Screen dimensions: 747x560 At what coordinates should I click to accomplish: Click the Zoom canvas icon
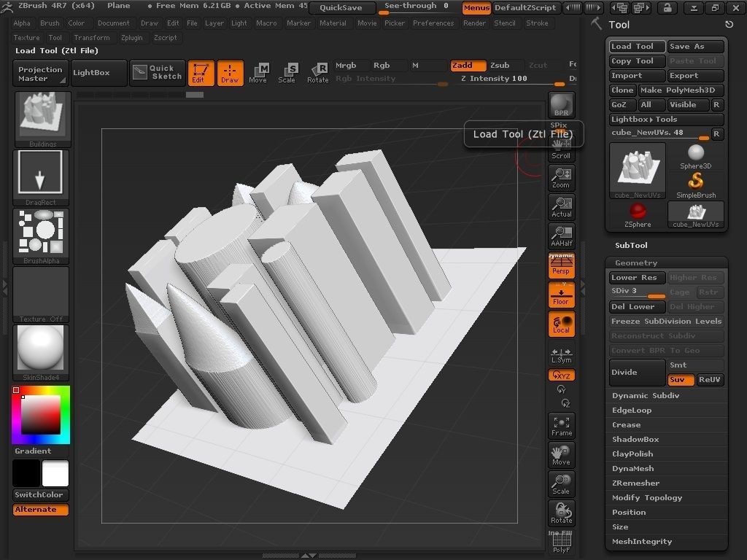tap(561, 178)
